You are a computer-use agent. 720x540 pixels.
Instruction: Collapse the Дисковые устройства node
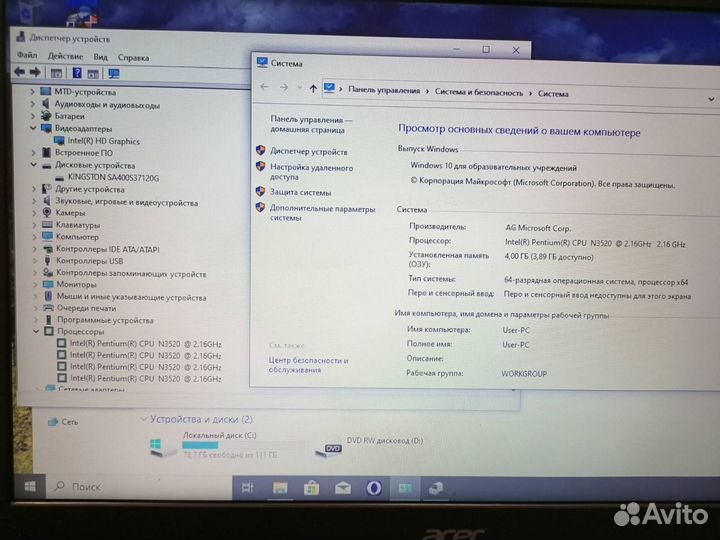pyautogui.click(x=34, y=164)
